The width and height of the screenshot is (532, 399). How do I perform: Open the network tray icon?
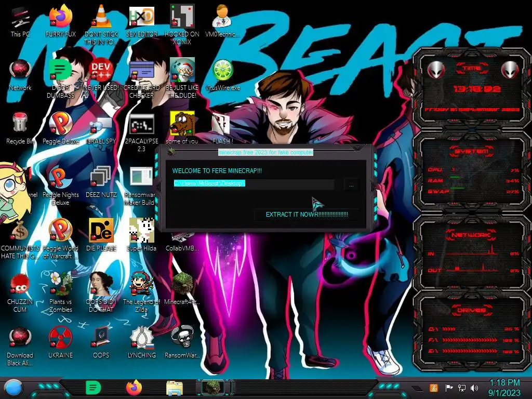click(x=461, y=388)
